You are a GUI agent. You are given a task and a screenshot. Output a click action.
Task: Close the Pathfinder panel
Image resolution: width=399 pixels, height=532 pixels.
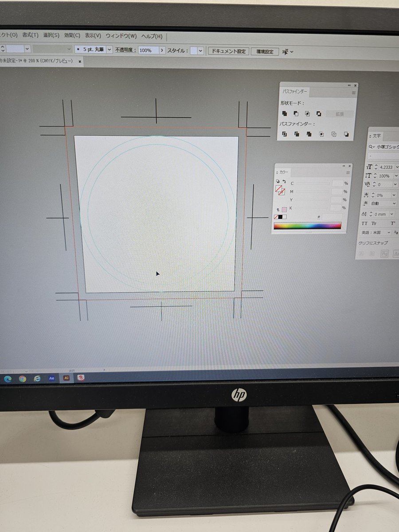[355, 85]
